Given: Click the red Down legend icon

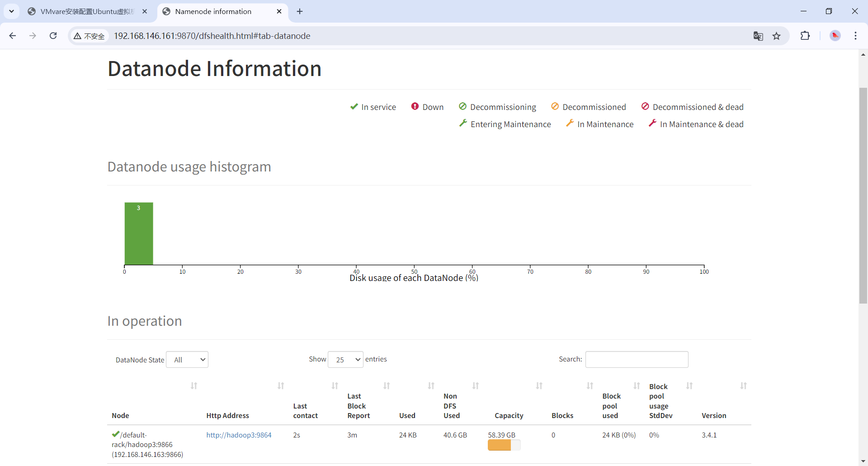Looking at the screenshot, I should 415,106.
